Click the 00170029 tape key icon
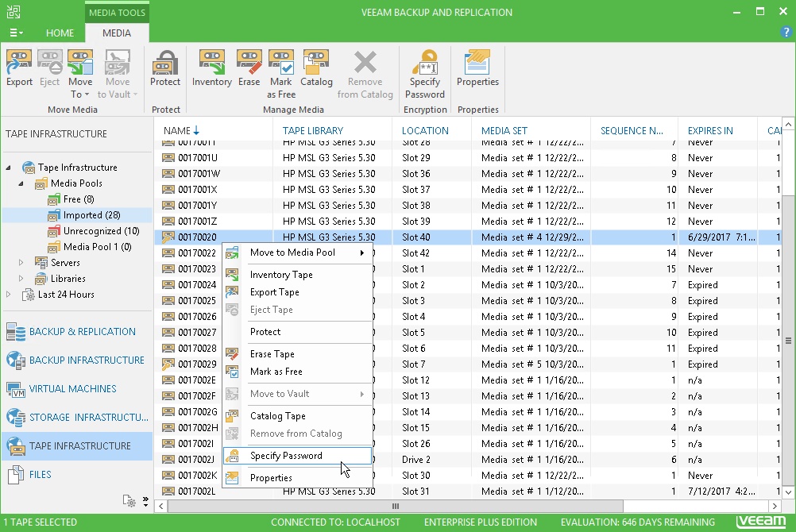796x532 pixels. pos(168,364)
